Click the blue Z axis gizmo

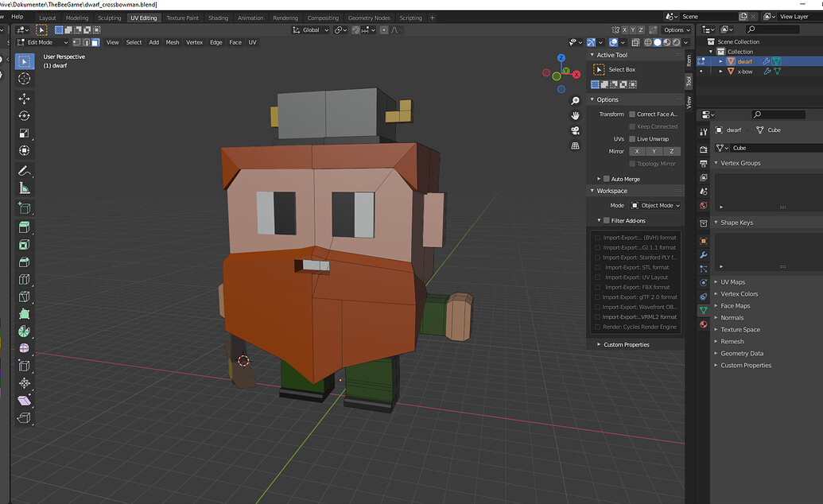[561, 58]
